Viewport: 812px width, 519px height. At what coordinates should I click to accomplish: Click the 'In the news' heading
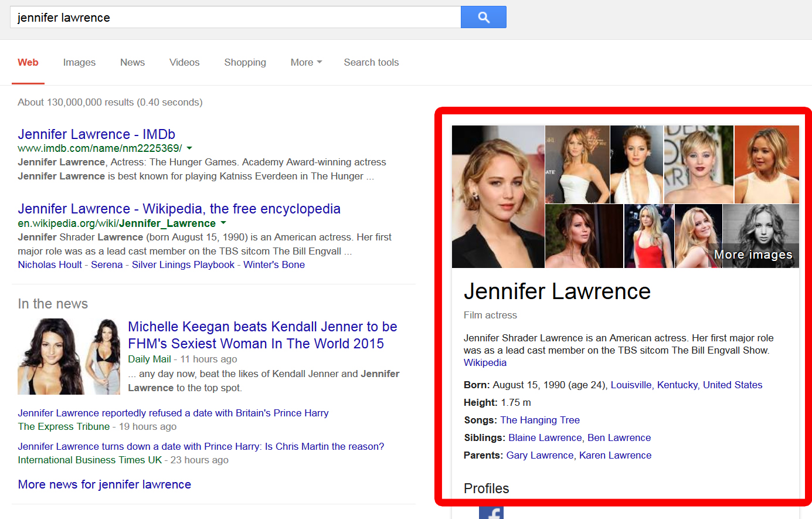click(x=53, y=304)
